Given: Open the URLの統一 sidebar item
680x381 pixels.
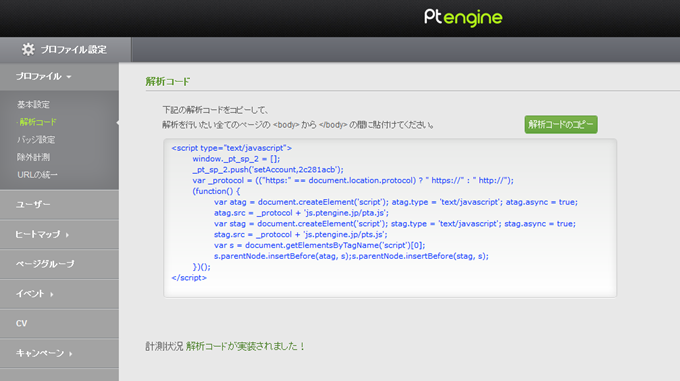Looking at the screenshot, I should [x=37, y=175].
